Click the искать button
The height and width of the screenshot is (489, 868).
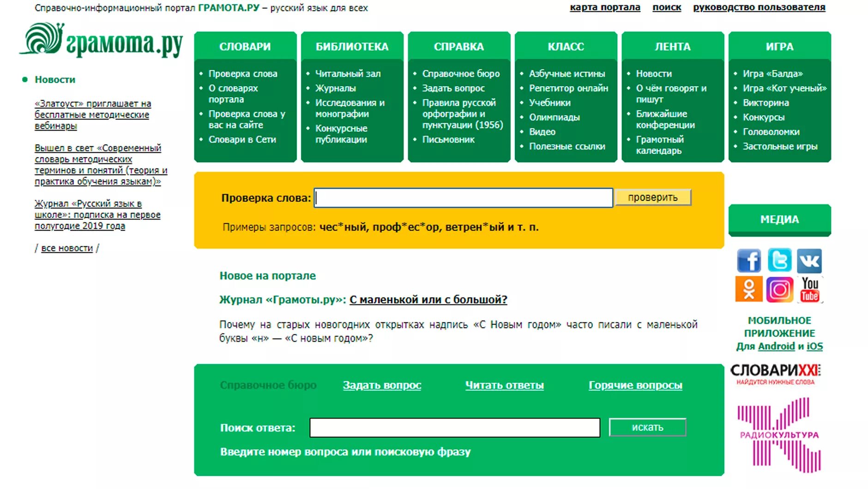point(647,427)
